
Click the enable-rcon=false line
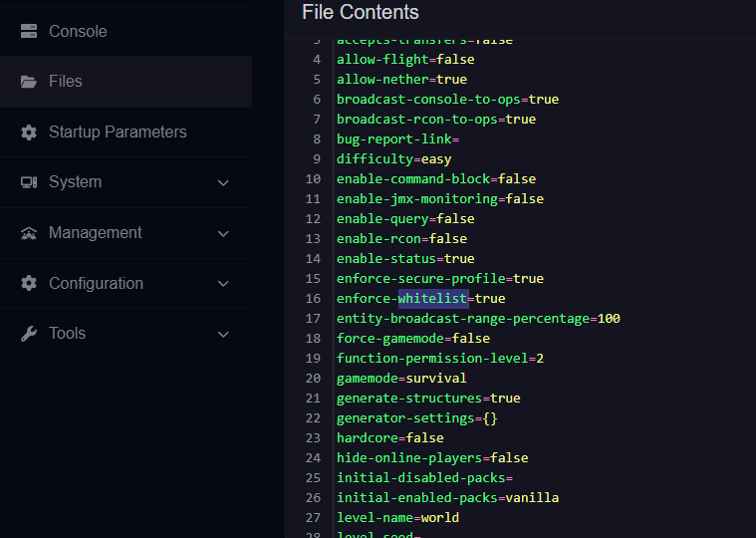tap(401, 239)
